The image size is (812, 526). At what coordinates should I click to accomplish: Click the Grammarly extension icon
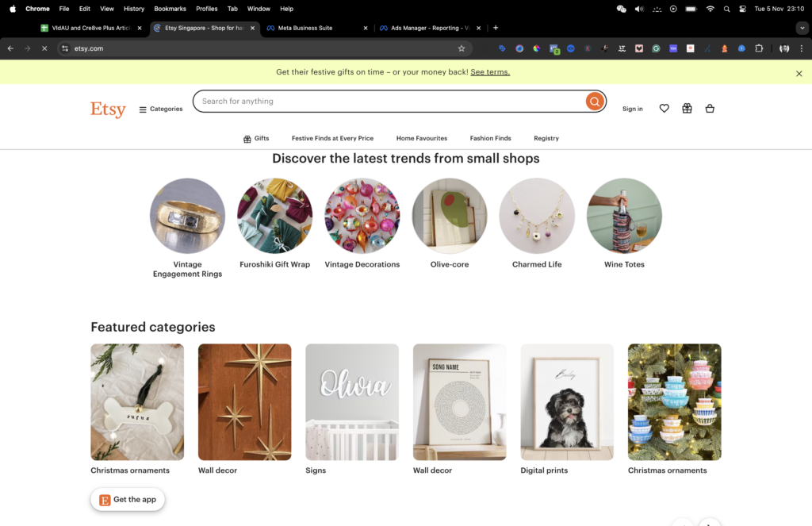coord(656,48)
